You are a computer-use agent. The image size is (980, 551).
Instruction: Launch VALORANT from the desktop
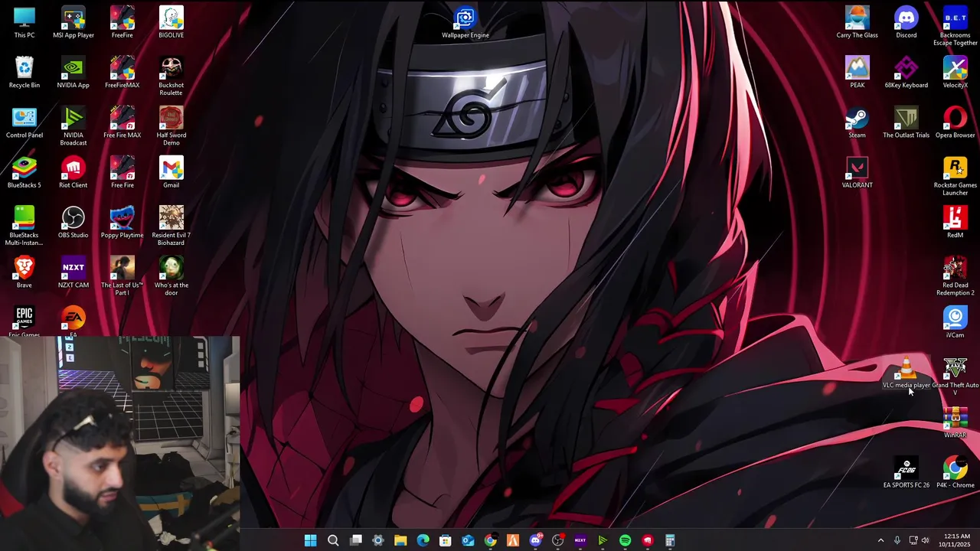tap(857, 172)
